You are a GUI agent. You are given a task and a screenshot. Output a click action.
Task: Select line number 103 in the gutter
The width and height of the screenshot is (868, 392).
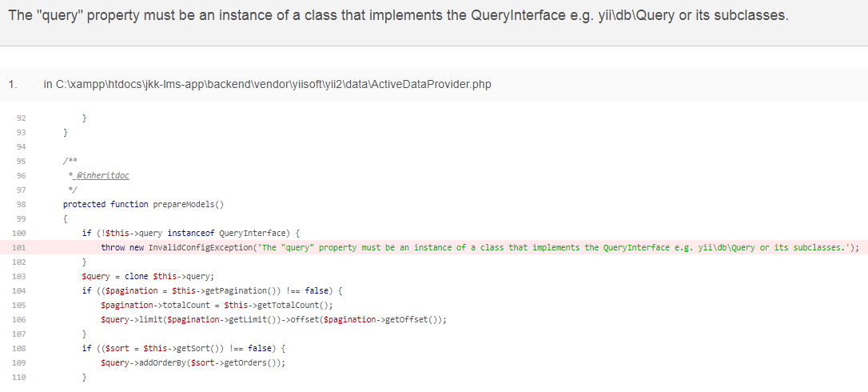pos(20,276)
